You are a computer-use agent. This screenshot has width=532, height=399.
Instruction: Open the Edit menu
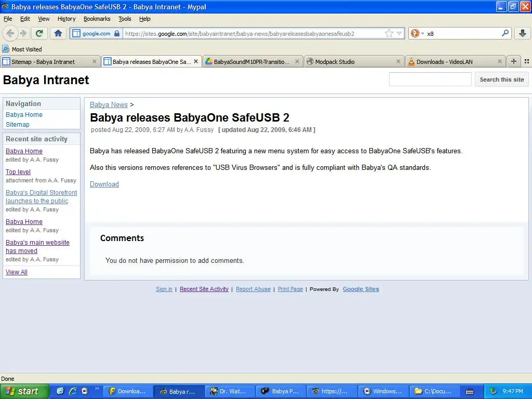click(x=25, y=19)
